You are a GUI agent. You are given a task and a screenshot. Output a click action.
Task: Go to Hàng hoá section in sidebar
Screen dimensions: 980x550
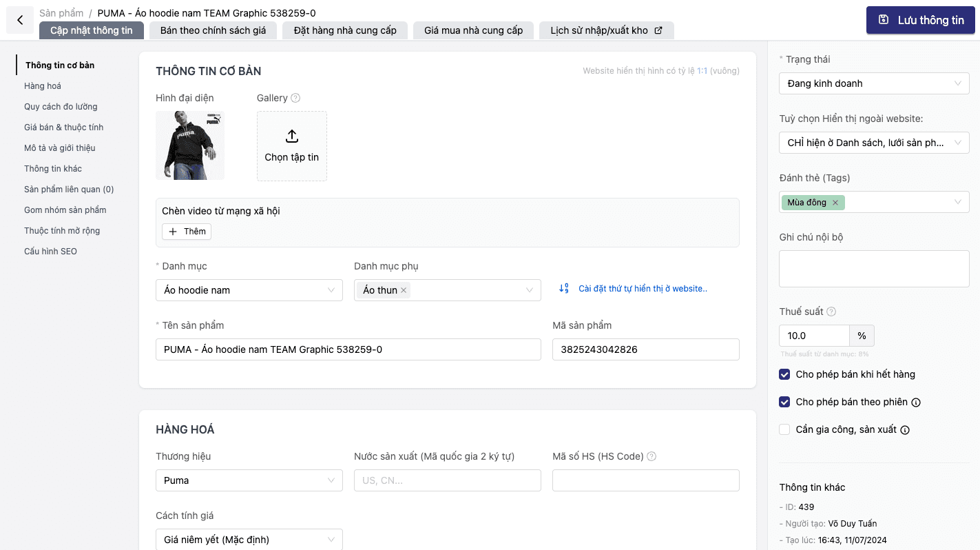coord(43,86)
